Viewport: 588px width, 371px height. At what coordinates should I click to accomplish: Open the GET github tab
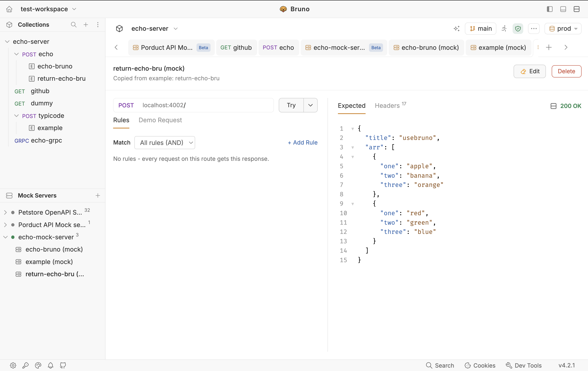coord(236,47)
